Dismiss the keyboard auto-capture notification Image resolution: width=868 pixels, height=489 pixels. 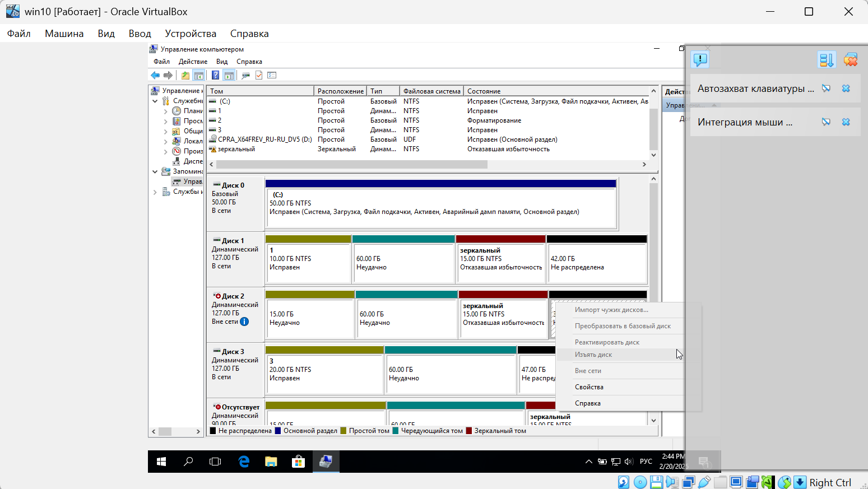(x=846, y=89)
